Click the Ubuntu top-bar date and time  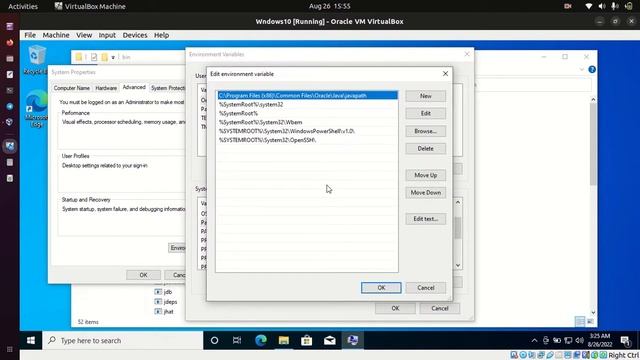[329, 6]
